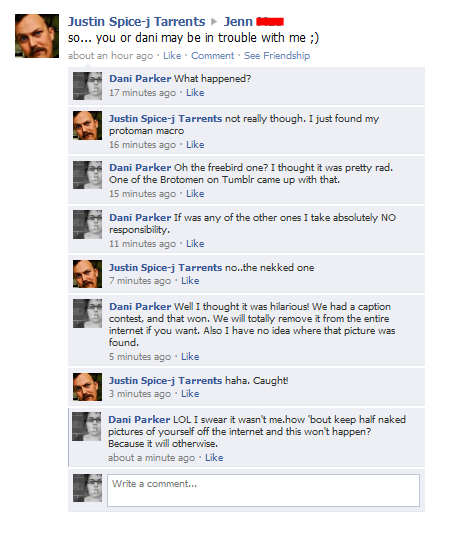Screen dimensions: 450x545
Task: Like the comment from about a minute ago
Action: pos(214,457)
